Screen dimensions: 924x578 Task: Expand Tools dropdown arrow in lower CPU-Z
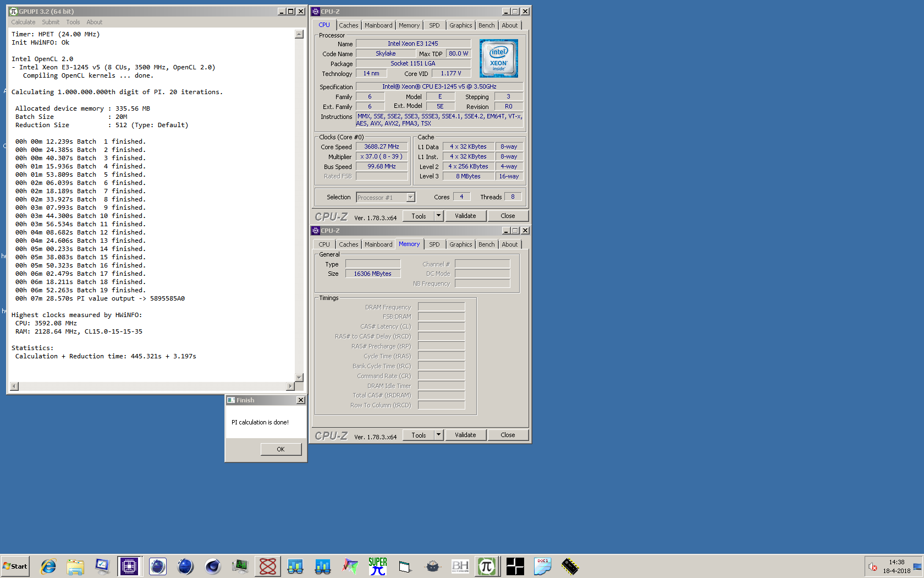(x=439, y=435)
